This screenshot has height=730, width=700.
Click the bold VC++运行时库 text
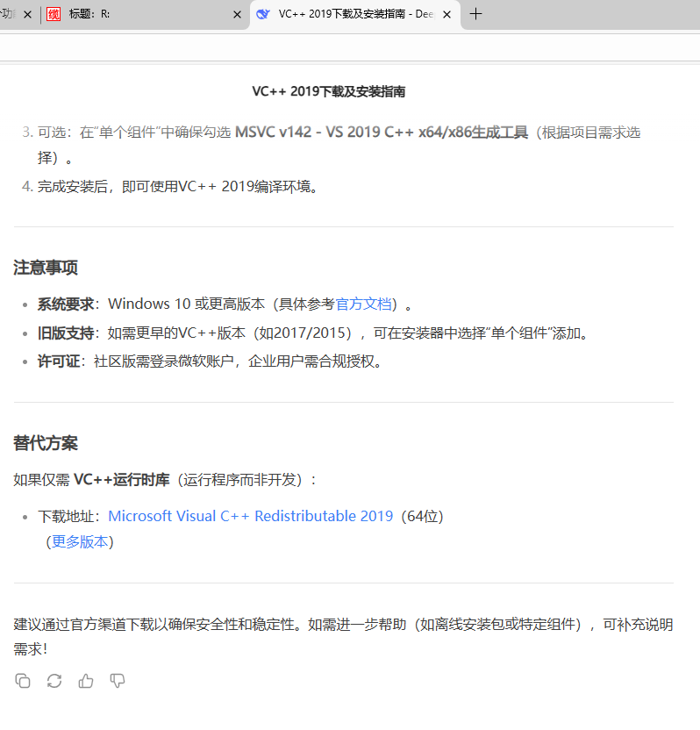click(x=121, y=480)
